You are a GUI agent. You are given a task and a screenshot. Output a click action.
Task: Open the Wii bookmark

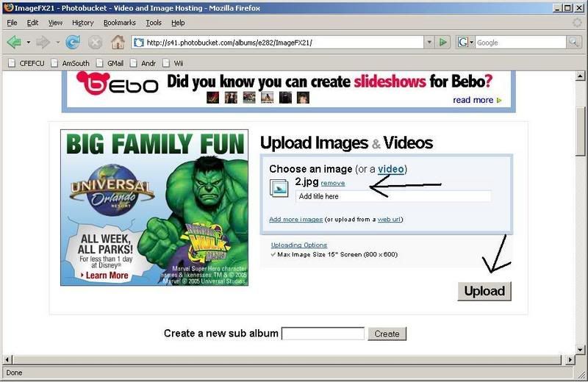coord(173,63)
